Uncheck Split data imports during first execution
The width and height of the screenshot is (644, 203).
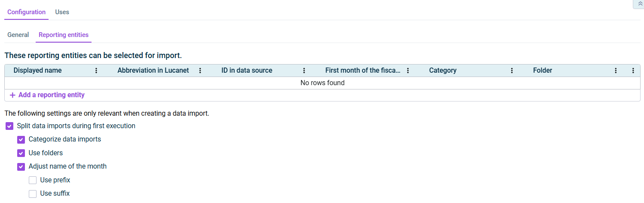[x=9, y=126]
